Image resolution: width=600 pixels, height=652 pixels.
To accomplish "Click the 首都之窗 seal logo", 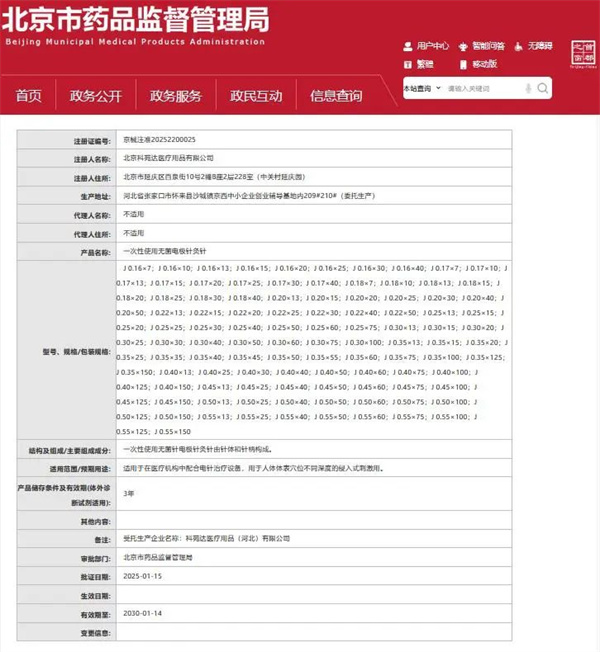I will (582, 53).
